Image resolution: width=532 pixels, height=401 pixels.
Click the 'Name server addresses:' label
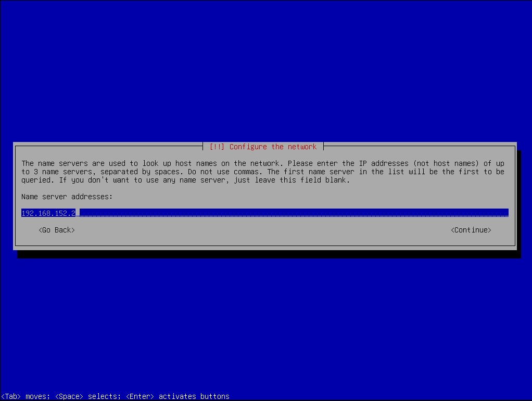(67, 197)
